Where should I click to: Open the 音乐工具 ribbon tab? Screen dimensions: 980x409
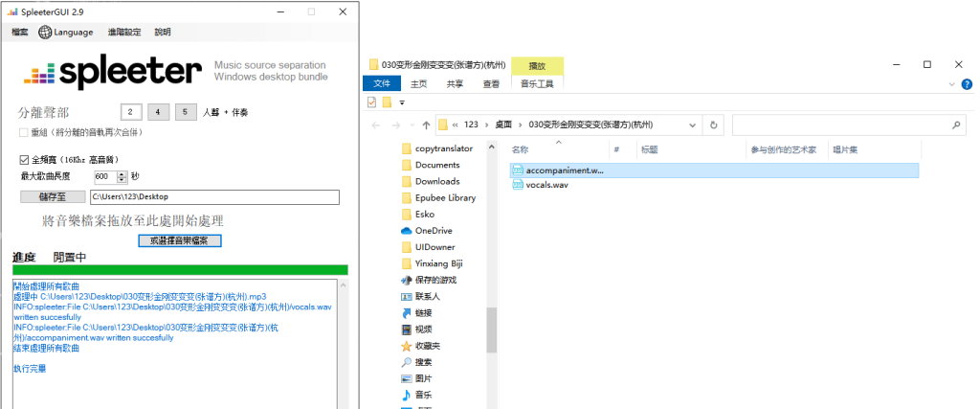537,83
